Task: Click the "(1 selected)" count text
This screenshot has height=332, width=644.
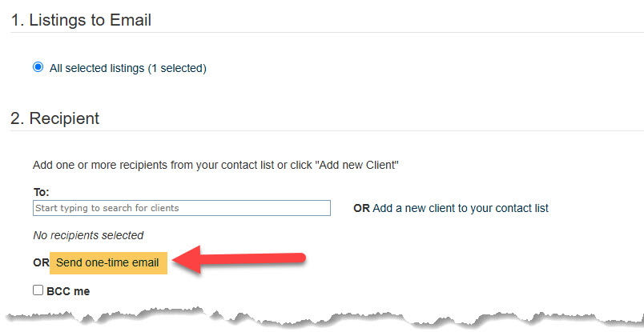Action: coord(177,68)
